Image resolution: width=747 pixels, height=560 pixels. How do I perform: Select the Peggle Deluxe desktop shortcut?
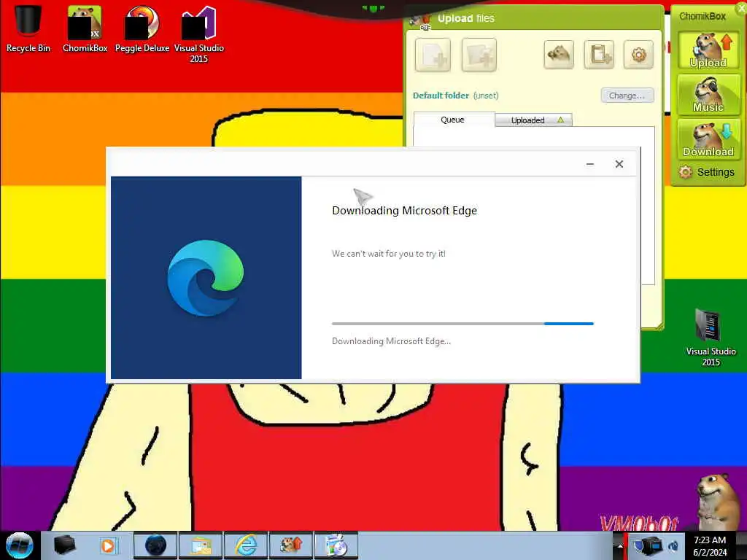tap(142, 28)
